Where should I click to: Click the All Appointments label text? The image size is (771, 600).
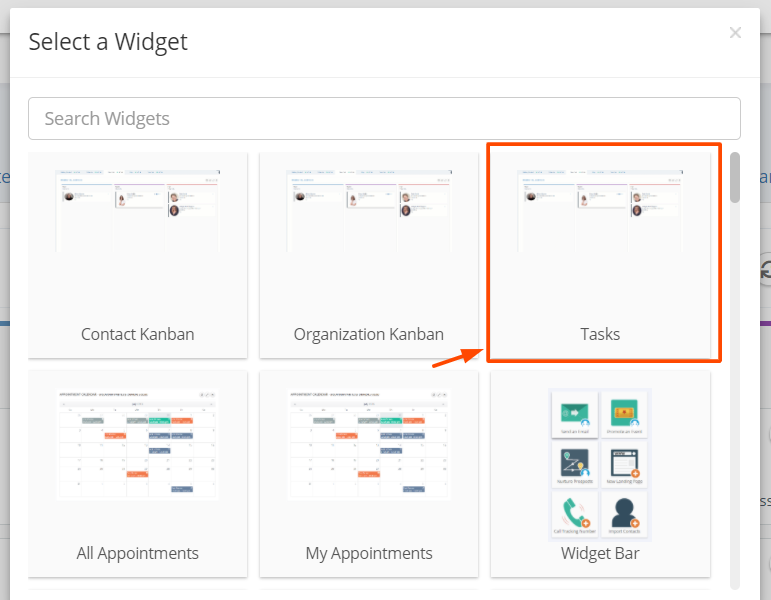coord(138,553)
